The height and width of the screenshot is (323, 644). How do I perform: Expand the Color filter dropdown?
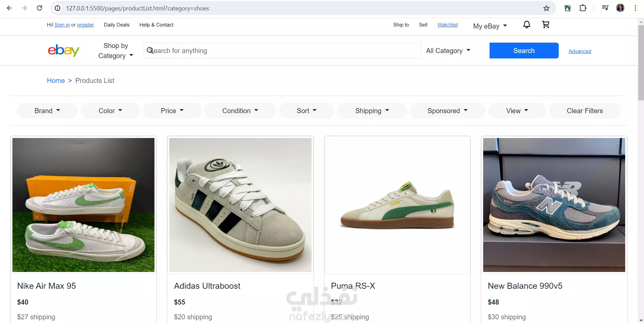[x=110, y=111]
